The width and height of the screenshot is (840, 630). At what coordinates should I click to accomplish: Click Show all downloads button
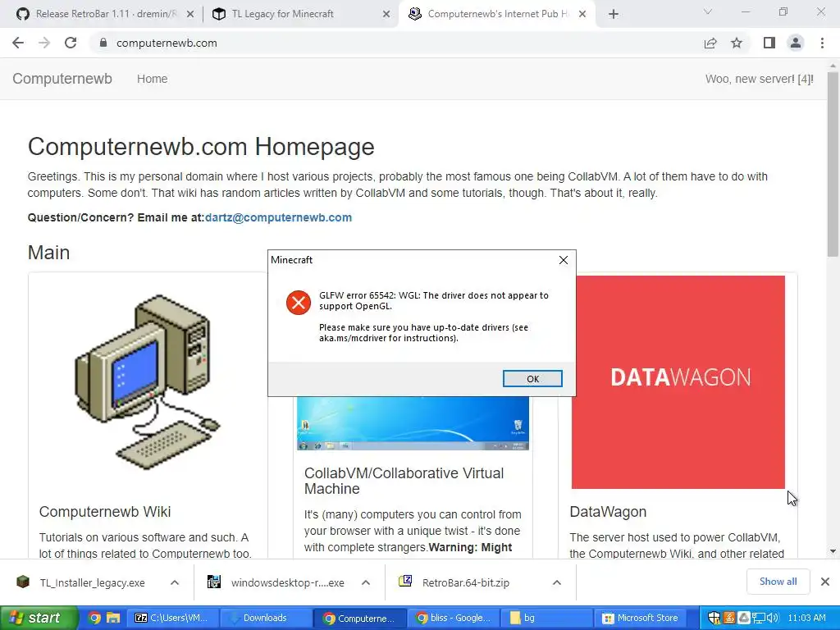(x=778, y=582)
